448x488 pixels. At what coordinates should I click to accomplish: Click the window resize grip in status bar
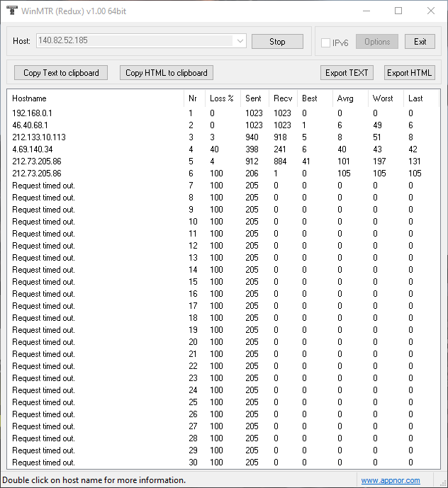point(443,483)
